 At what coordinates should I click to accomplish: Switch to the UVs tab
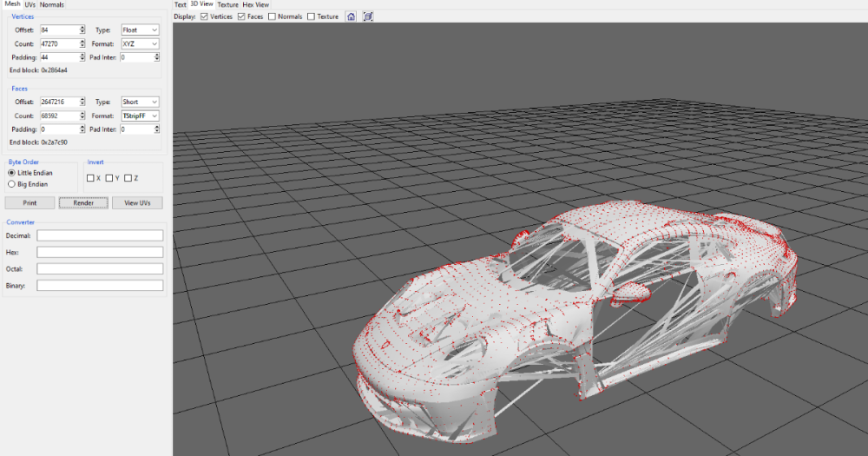pyautogui.click(x=30, y=4)
